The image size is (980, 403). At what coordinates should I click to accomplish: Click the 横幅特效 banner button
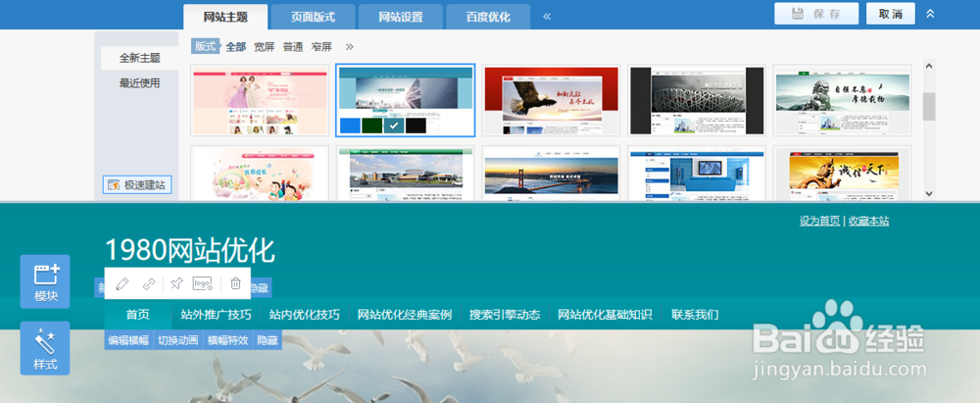click(x=228, y=340)
